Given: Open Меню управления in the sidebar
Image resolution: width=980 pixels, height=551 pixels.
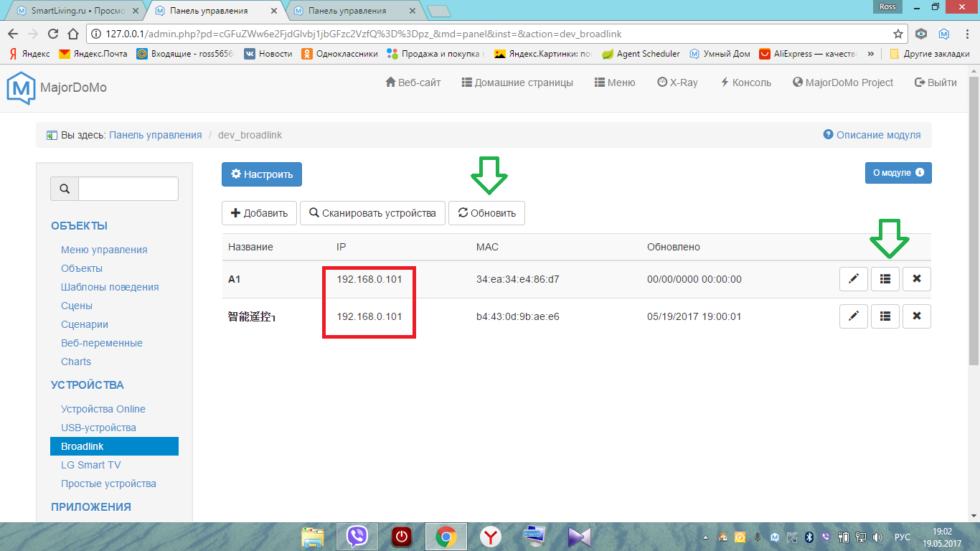Looking at the screenshot, I should click(x=104, y=250).
